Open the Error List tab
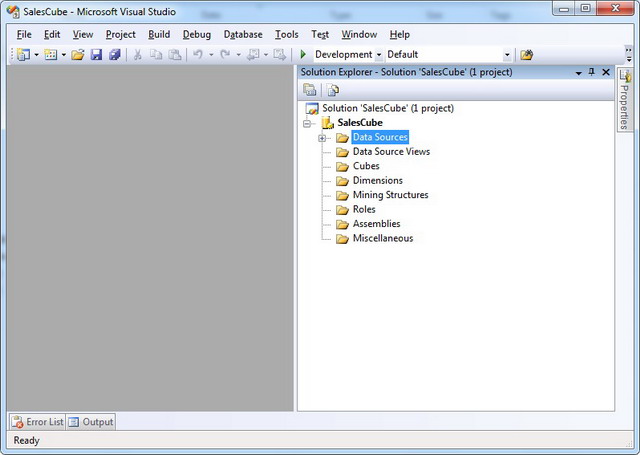 tap(38, 422)
